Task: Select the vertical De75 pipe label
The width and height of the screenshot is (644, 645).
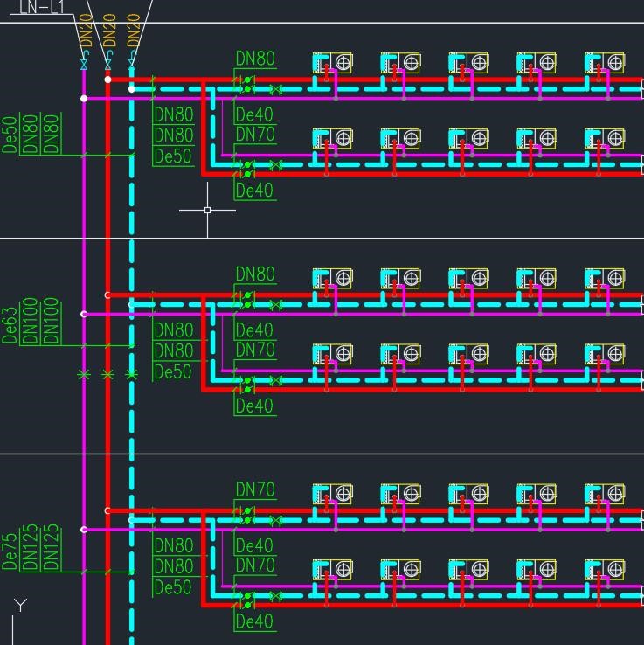Action: pos(10,551)
